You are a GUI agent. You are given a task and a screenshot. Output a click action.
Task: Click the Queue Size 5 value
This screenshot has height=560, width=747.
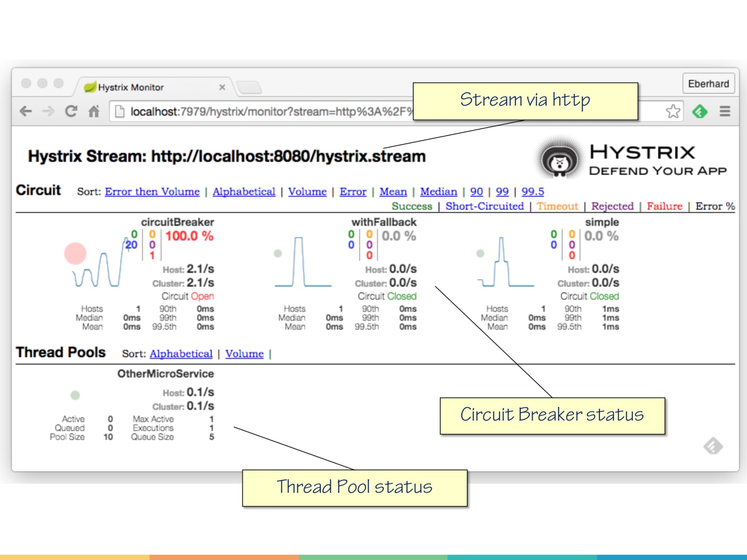pos(211,437)
